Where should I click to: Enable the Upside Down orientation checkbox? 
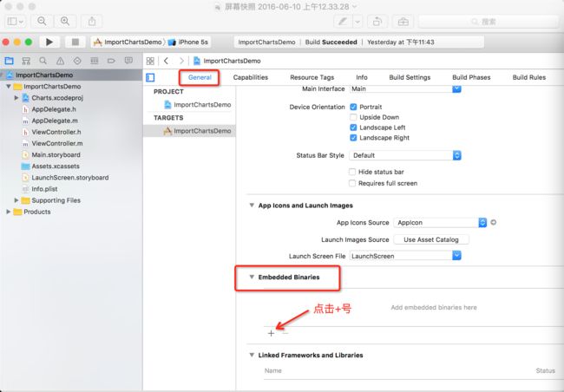[353, 117]
